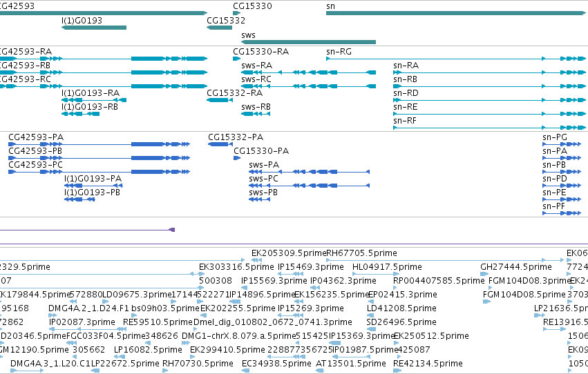Open EST EK303316.5prime
588x374 pixels.
point(236,267)
